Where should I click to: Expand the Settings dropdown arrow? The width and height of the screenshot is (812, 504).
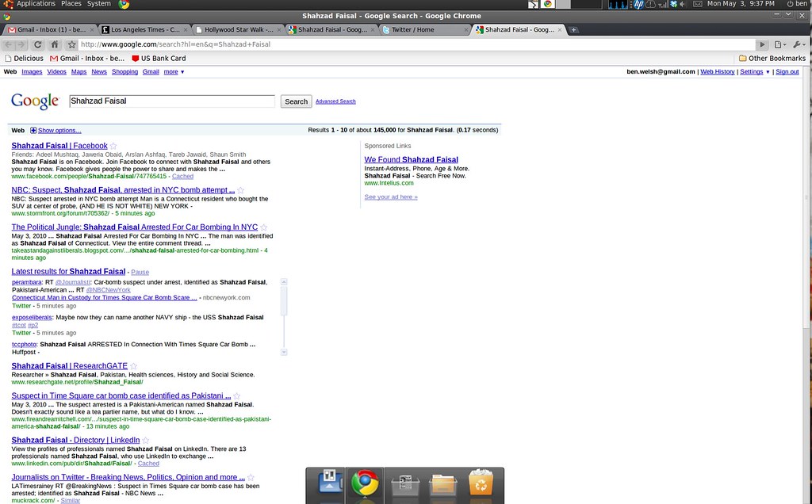tap(768, 72)
